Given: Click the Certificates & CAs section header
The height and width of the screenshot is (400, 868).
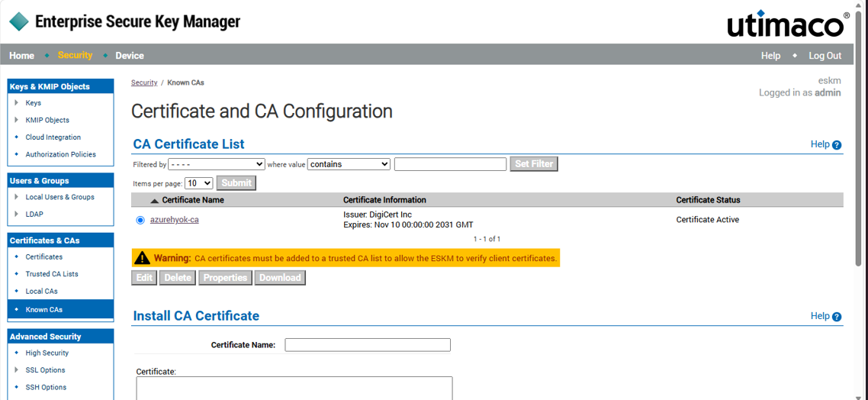Looking at the screenshot, I should pos(60,240).
